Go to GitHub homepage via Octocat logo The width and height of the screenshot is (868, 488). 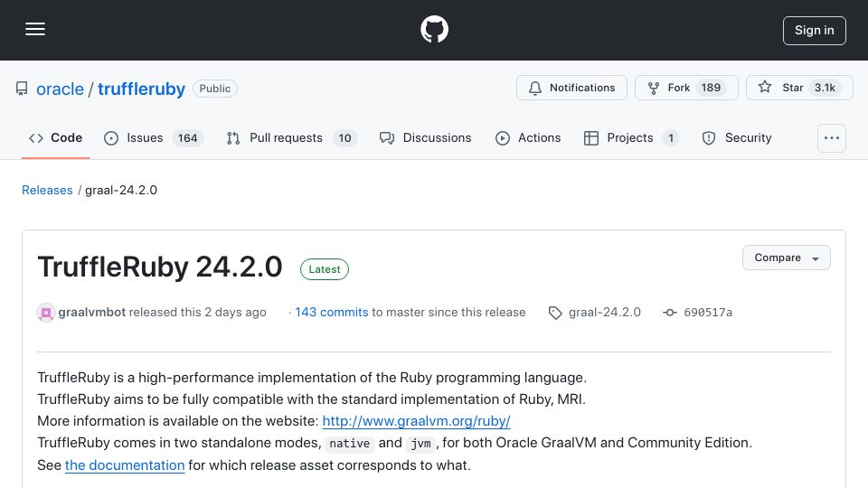[x=434, y=29]
